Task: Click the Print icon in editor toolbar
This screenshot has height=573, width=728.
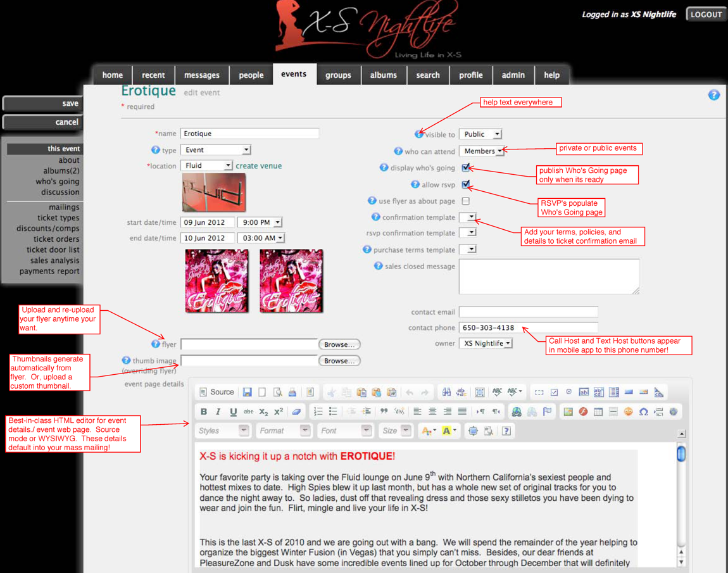Action: (x=292, y=393)
